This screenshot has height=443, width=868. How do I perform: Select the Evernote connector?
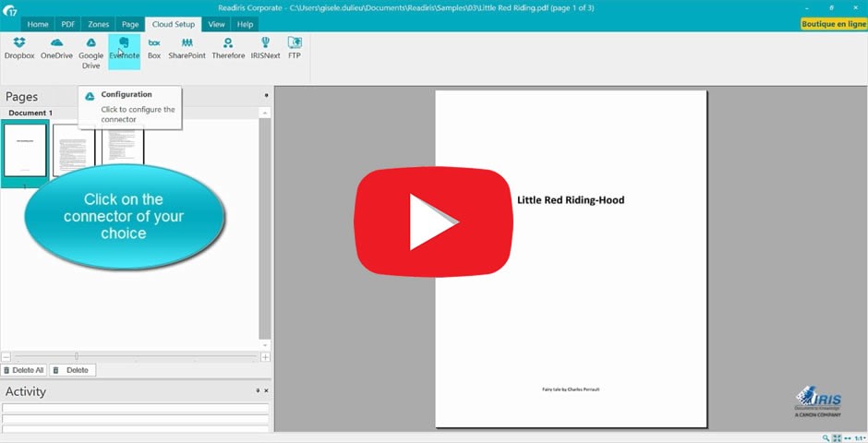tap(124, 52)
